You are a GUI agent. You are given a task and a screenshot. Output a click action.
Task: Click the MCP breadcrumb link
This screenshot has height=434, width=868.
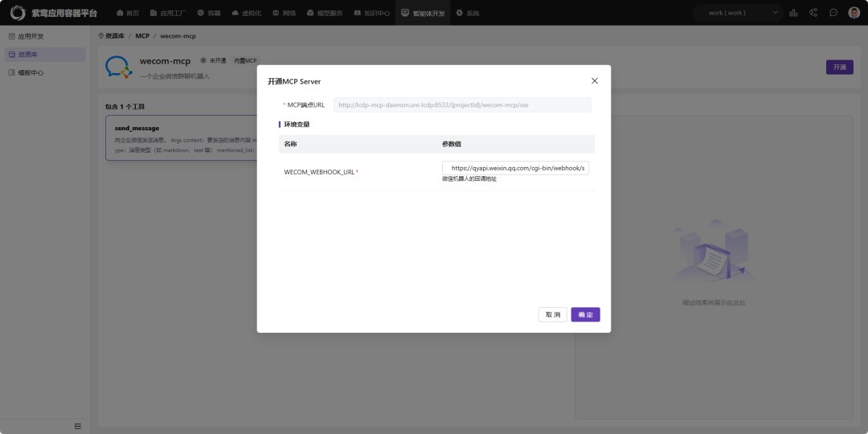[142, 36]
